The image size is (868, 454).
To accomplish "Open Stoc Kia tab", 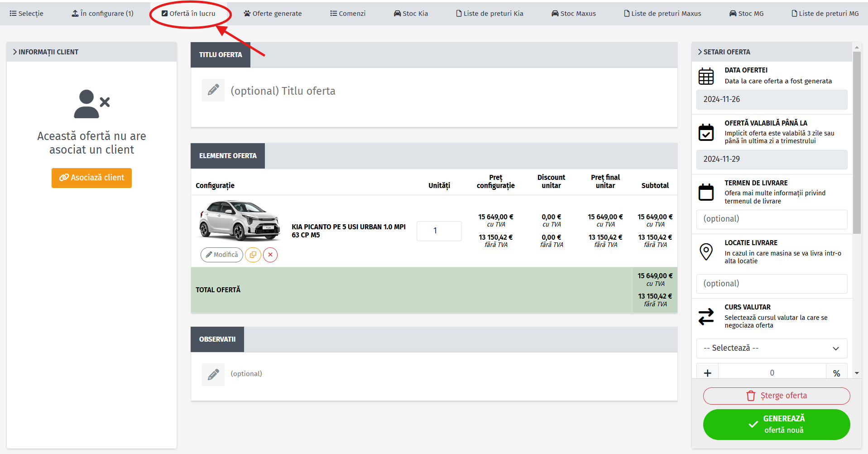I will pyautogui.click(x=411, y=14).
